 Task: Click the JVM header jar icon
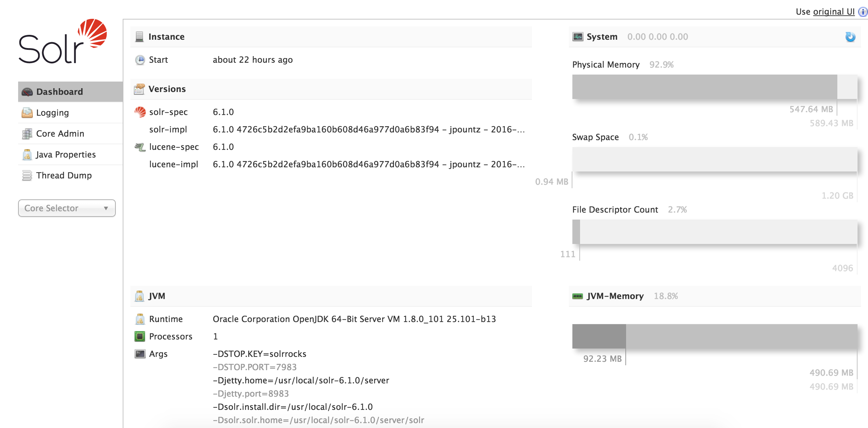[x=139, y=296]
